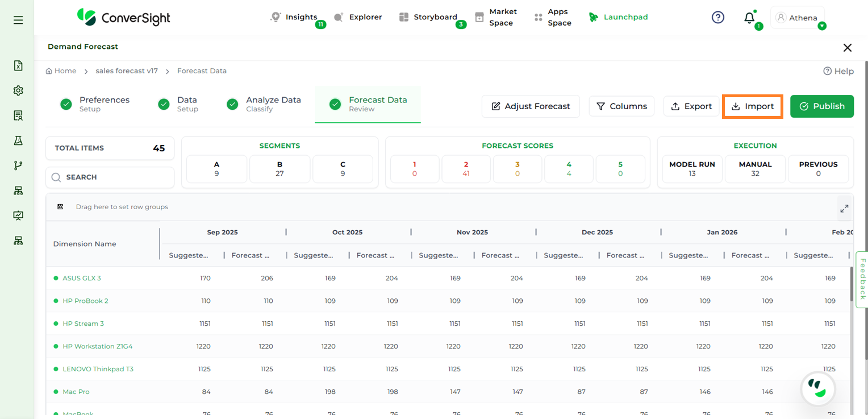Open the hamburger menu in top-left
868x419 pixels.
tap(18, 20)
